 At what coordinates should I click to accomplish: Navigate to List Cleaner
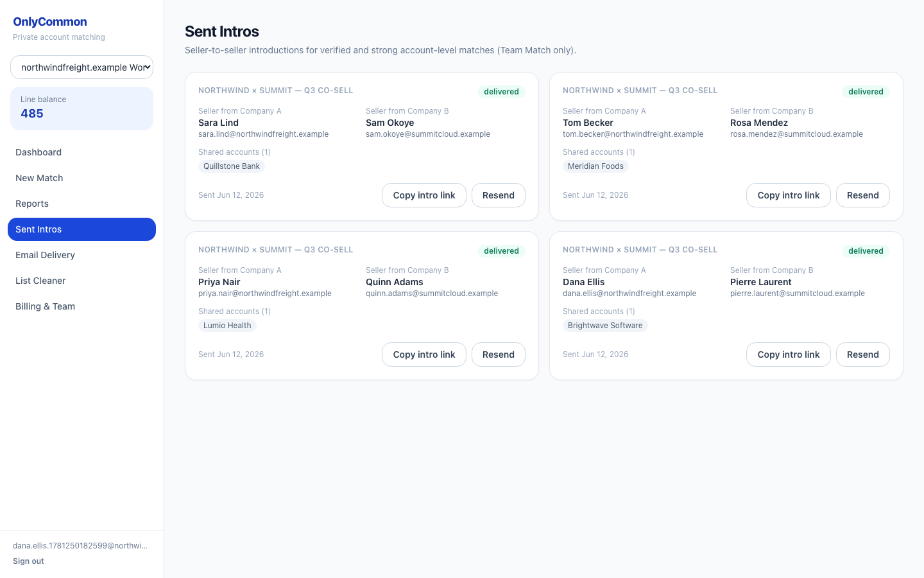(x=81, y=281)
